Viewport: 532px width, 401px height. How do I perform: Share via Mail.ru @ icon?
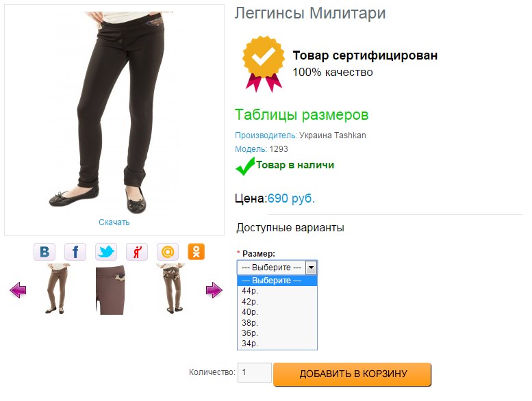click(167, 252)
